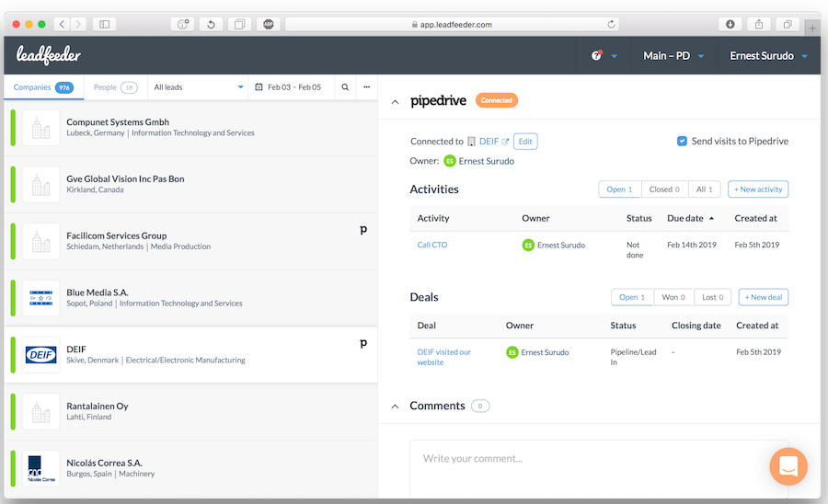Click the Leadfeeder logo
The height and width of the screenshot is (504, 828).
tap(48, 55)
